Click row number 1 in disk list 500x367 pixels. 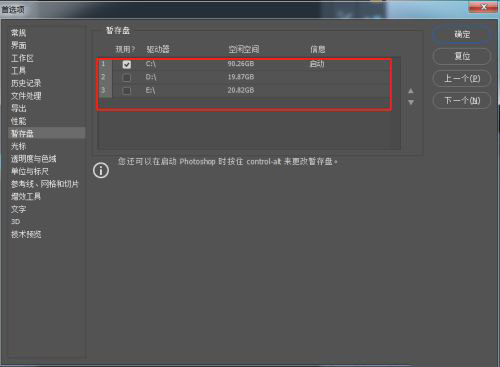103,64
